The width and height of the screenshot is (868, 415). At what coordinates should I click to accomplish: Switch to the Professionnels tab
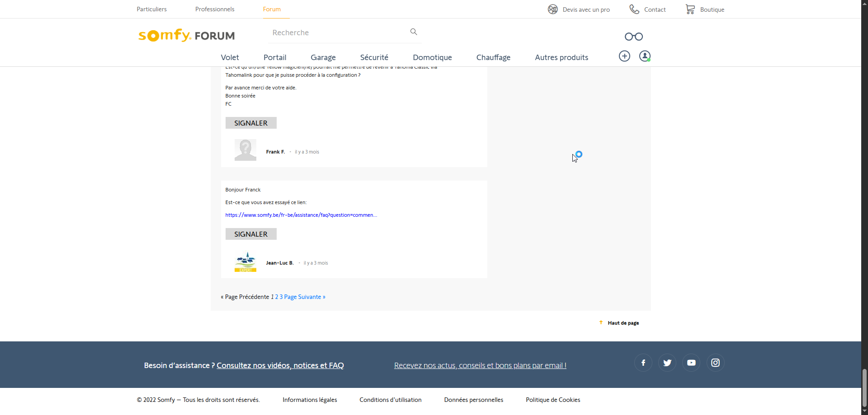tap(215, 9)
